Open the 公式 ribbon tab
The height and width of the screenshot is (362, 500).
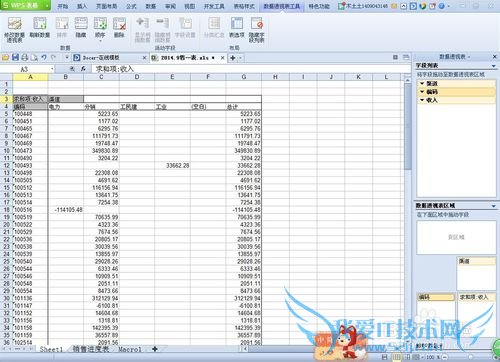point(131,6)
